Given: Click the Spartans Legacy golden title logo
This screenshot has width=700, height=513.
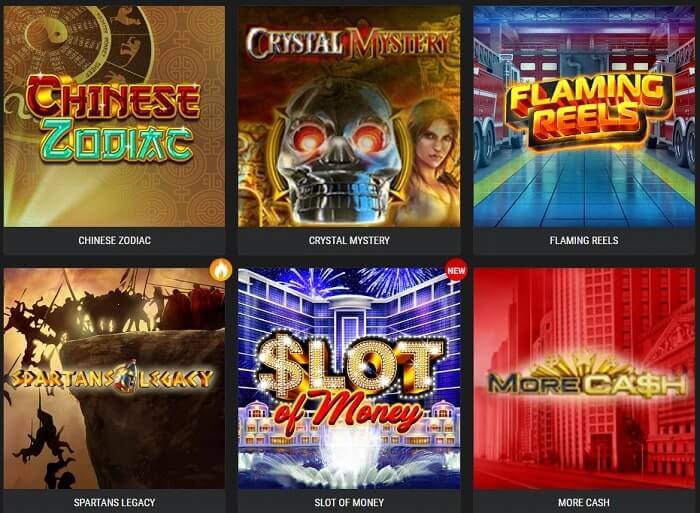Looking at the screenshot, I should (112, 377).
